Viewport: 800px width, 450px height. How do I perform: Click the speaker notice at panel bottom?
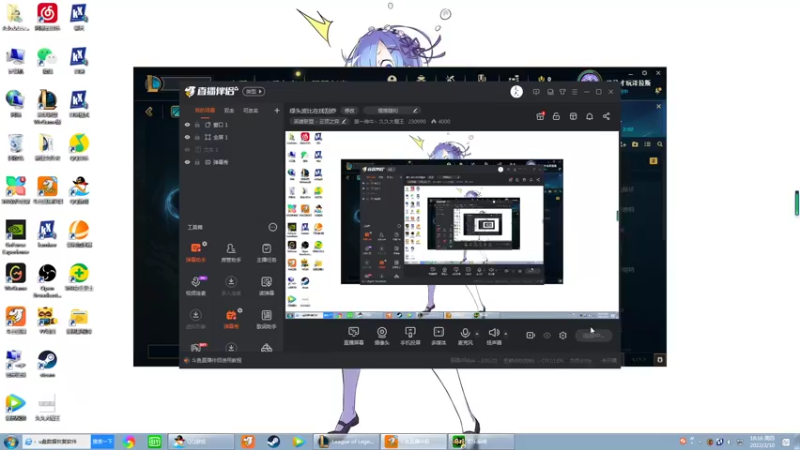point(213,360)
